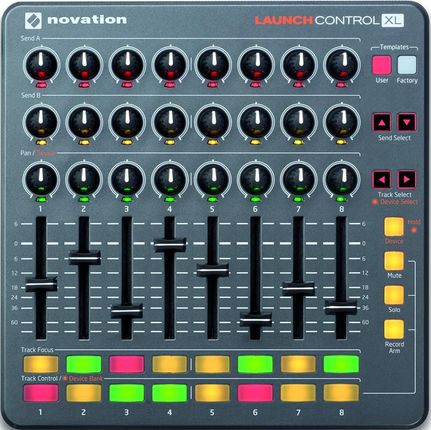Click the orange Device button
Image resolution: width=431 pixels, height=430 pixels.
click(394, 227)
